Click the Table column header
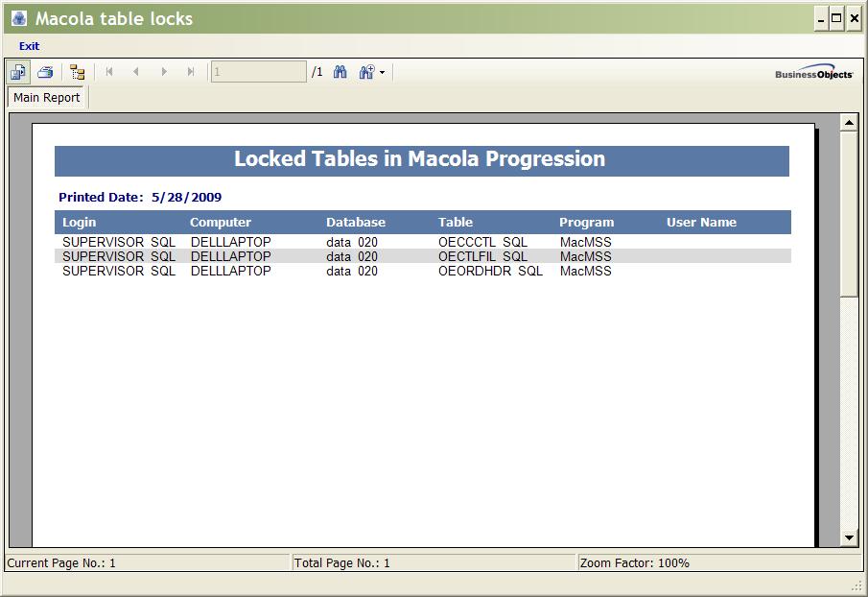 456,222
